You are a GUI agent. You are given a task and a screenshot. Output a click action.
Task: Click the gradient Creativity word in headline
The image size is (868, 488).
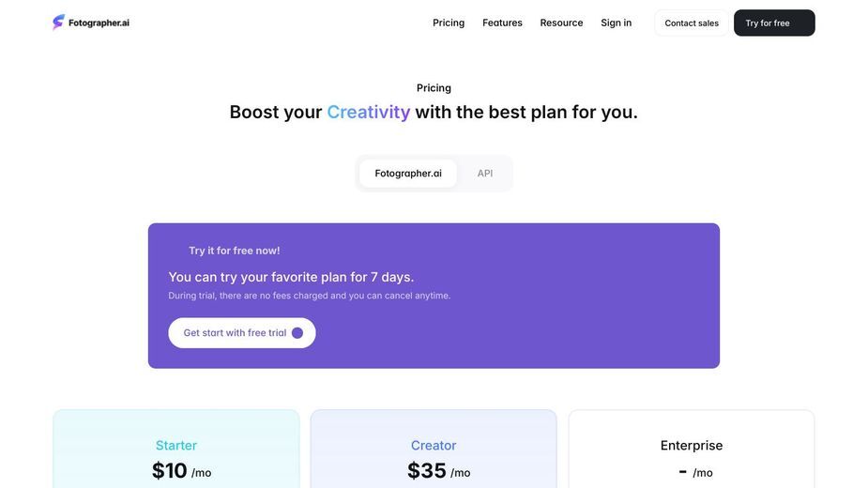coord(368,112)
